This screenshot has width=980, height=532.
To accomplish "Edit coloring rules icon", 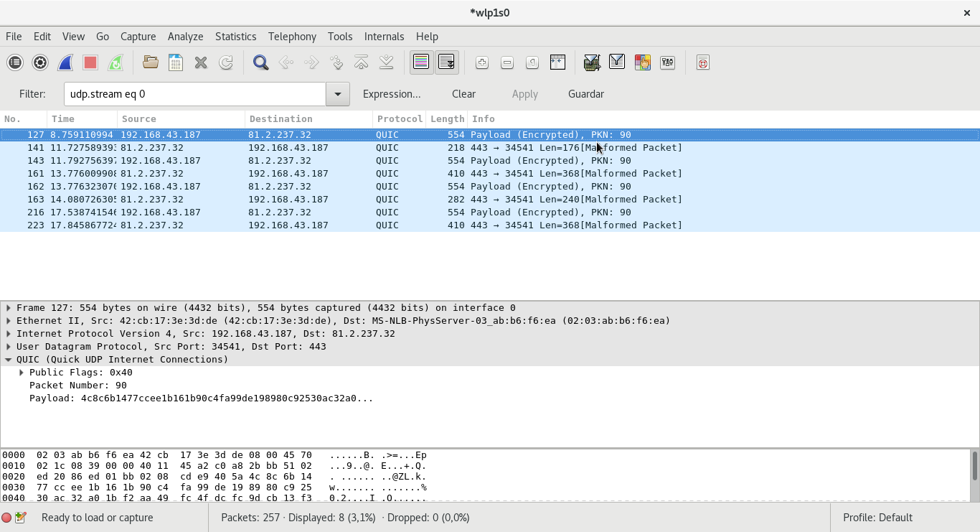I will pyautogui.click(x=642, y=62).
